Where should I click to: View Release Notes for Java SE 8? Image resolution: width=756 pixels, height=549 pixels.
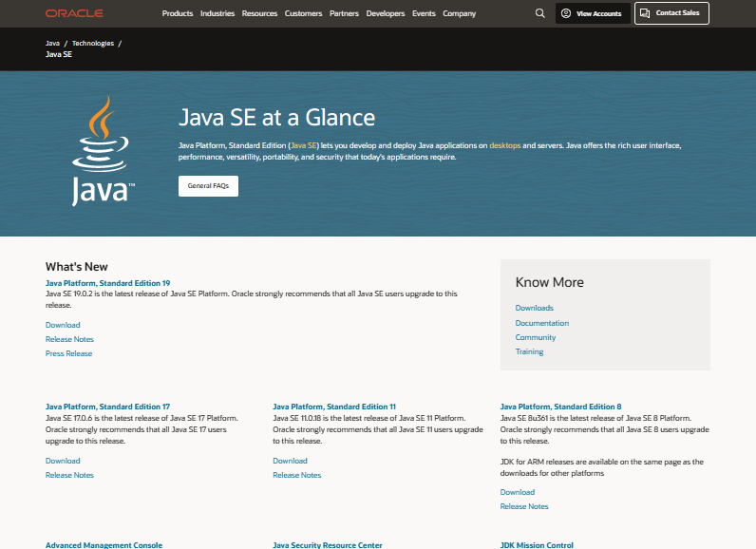[524, 506]
